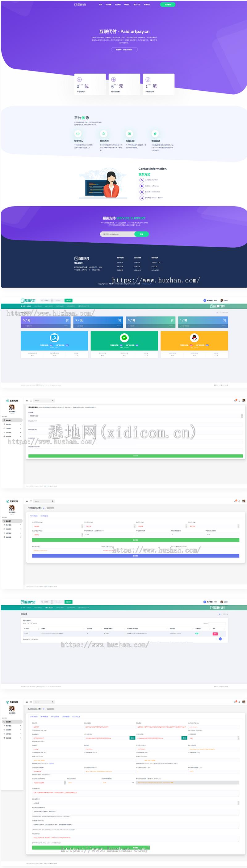Click the 互联代付 logo in landing page header

[80, 5]
